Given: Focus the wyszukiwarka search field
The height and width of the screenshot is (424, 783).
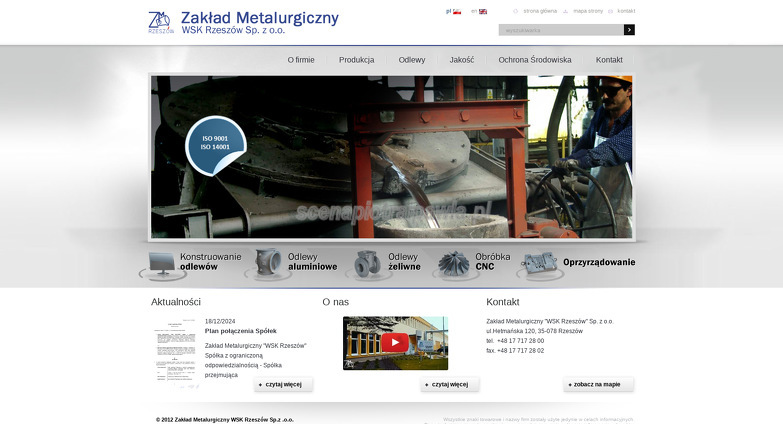Looking at the screenshot, I should (x=561, y=30).
